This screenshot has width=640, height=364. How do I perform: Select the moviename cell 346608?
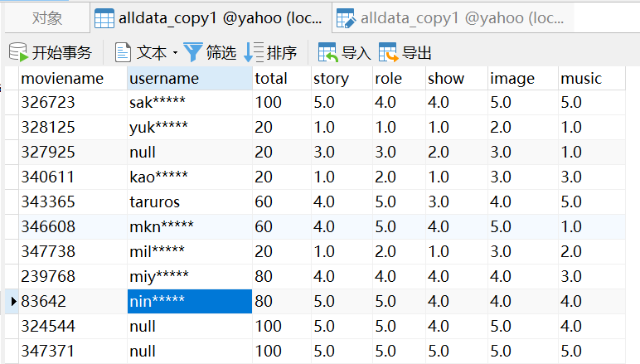(73, 227)
